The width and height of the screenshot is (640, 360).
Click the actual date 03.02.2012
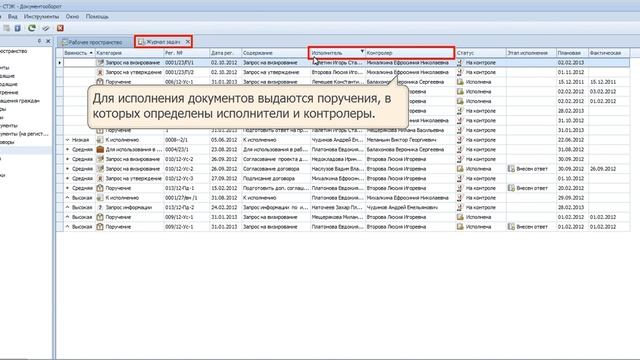[603, 91]
